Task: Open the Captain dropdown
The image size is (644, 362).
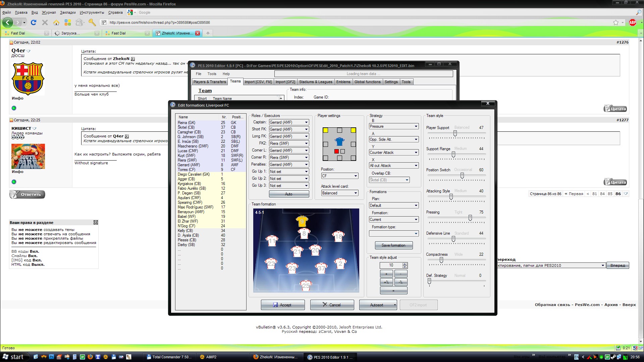Action: coord(289,122)
